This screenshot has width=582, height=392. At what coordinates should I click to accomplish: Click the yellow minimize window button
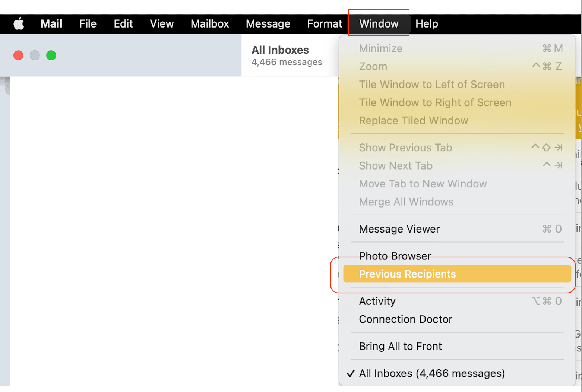point(35,55)
